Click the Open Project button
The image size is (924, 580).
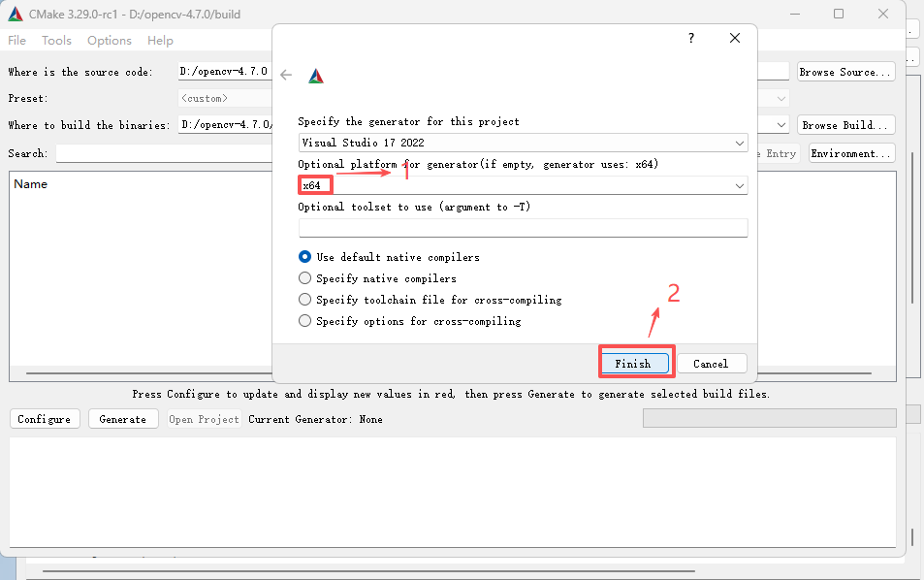pyautogui.click(x=205, y=419)
